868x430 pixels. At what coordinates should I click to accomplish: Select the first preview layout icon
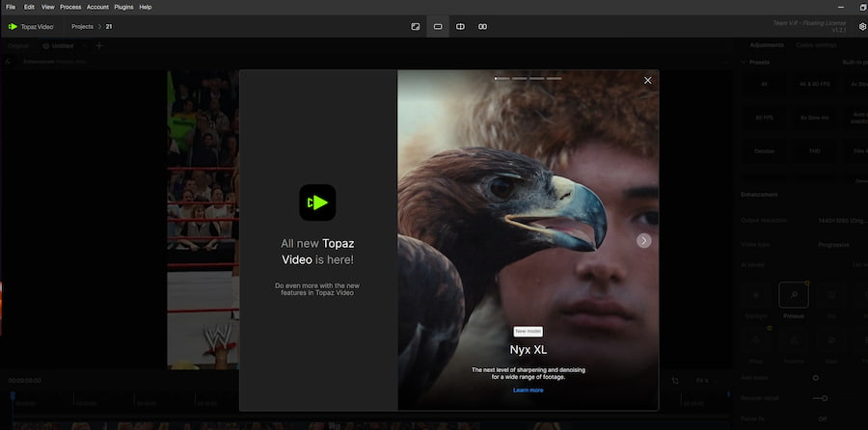point(415,27)
